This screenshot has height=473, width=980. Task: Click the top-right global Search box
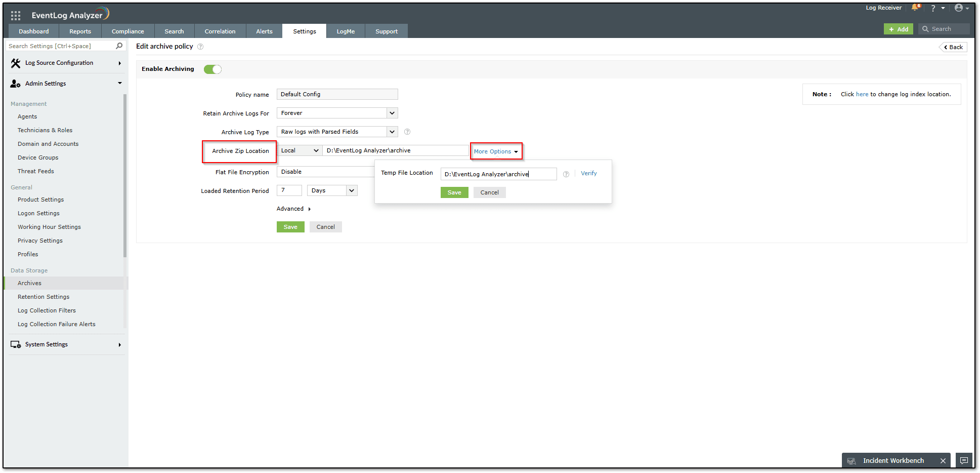944,29
